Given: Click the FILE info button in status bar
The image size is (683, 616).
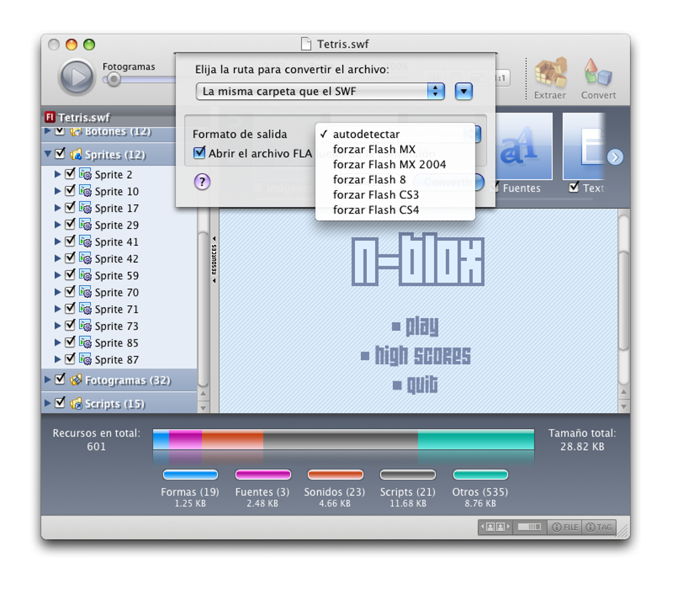Looking at the screenshot, I should tap(565, 527).
